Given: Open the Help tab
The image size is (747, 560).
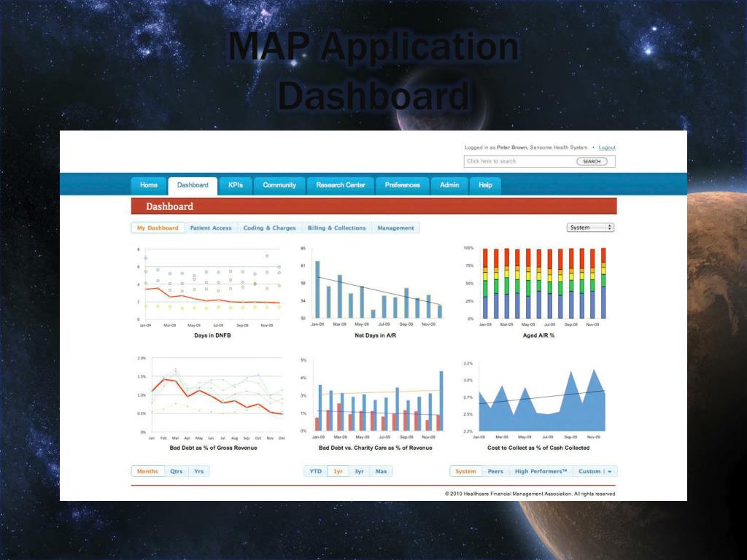Looking at the screenshot, I should pos(485,185).
